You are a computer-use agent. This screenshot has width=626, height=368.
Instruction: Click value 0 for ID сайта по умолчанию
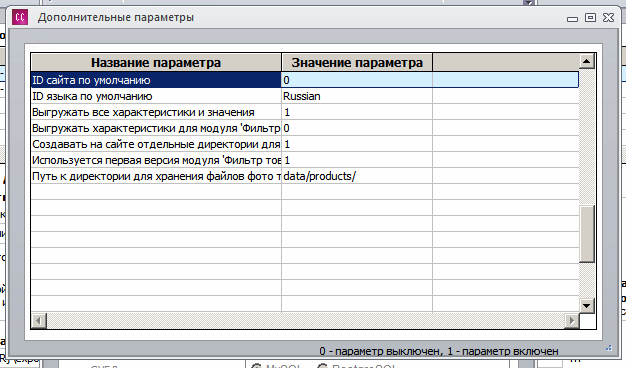pos(357,80)
